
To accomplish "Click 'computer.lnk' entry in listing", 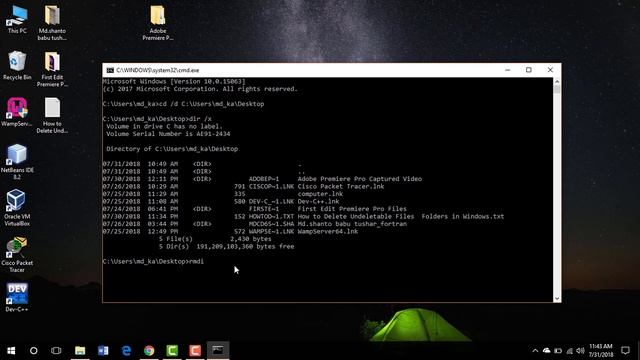I will coord(320,194).
